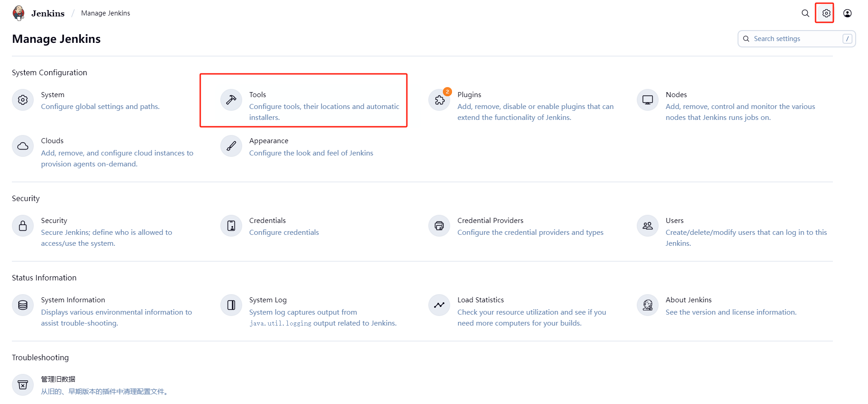The height and width of the screenshot is (404, 868).
Task: Click the Credentials ID card icon
Action: (x=231, y=226)
